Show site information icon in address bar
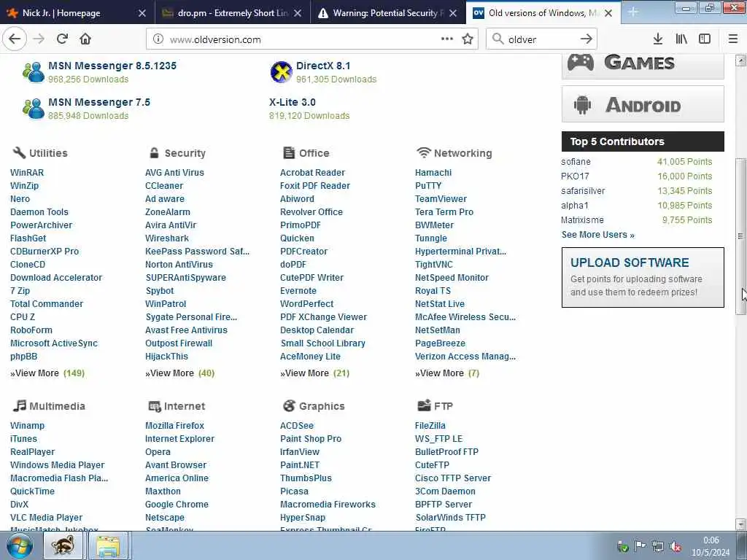Screen dimensions: 747x560 pos(158,39)
